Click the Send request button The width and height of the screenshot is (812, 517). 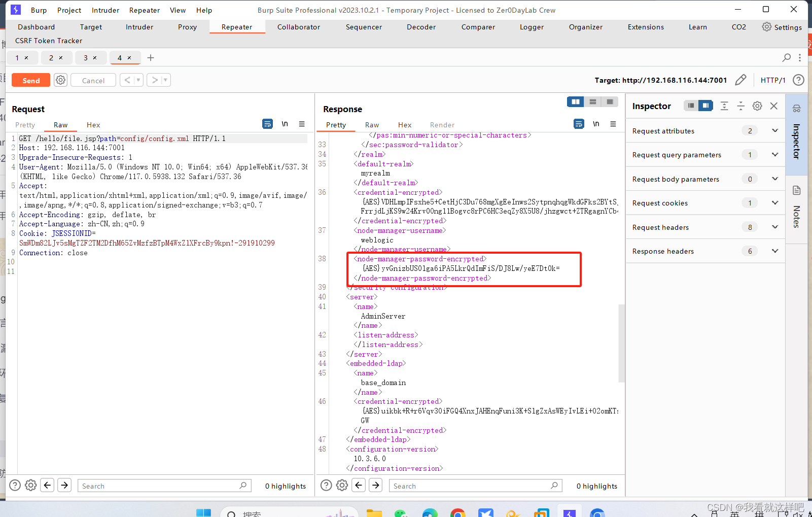point(31,80)
